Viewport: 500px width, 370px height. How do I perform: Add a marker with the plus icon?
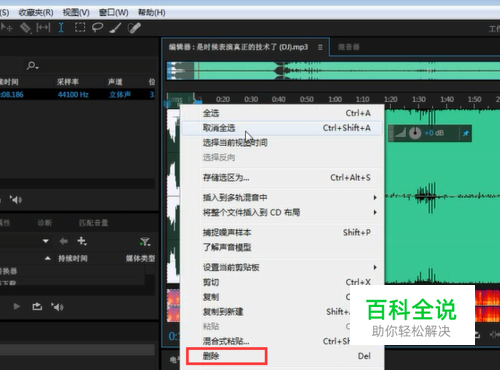82,241
